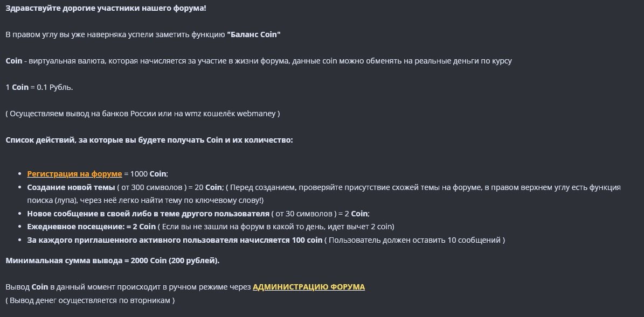The width and height of the screenshot is (644, 317).
Task: Follow the "АДМИНИСТРАЦИЮ ФОРУМА" link
Action: tap(308, 287)
